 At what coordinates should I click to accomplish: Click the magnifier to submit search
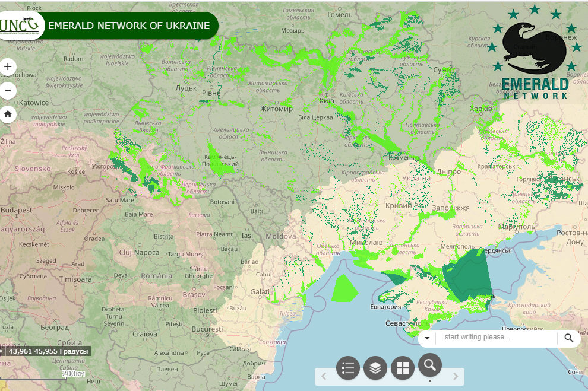(x=569, y=338)
